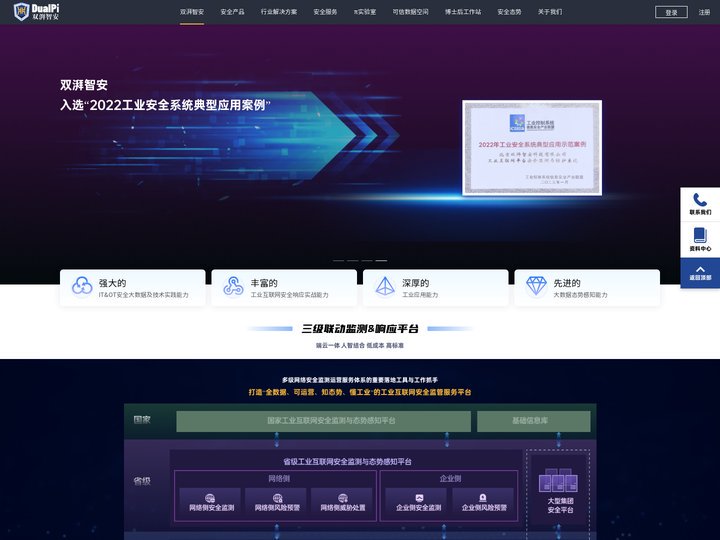Screen dimensions: 720x540
Task: Click the 企业侧 group label
Action: coord(450,478)
